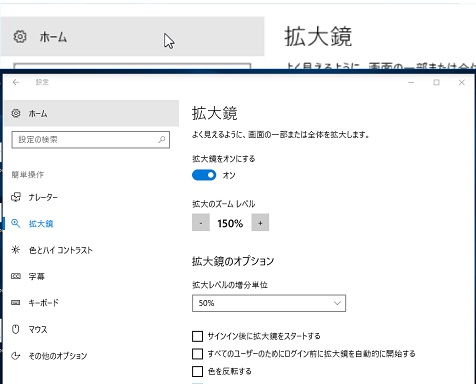The height and width of the screenshot is (384, 476).
Task: Enable the 色を反転する checkbox
Action: pos(197,371)
